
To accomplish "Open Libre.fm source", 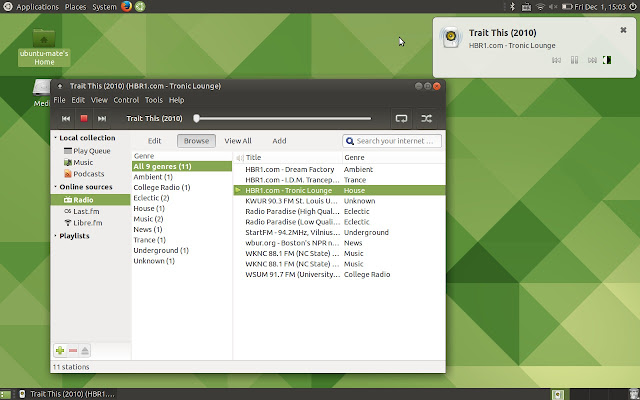I will pos(91,223).
